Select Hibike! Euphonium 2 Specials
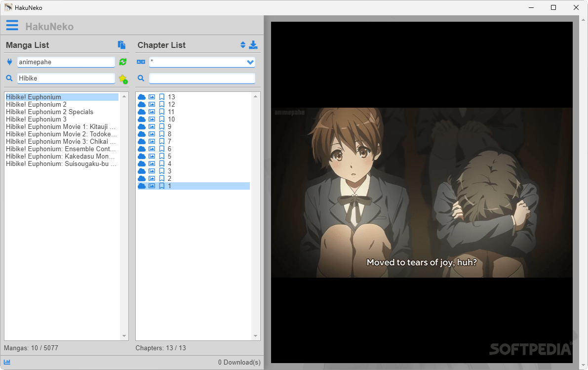Screen dimensions: 588x370 coord(62,112)
